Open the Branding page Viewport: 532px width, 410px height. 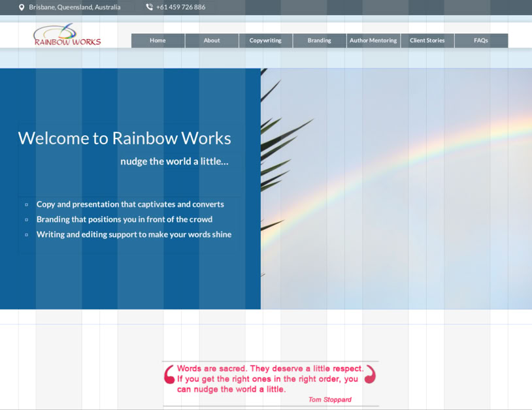point(319,40)
